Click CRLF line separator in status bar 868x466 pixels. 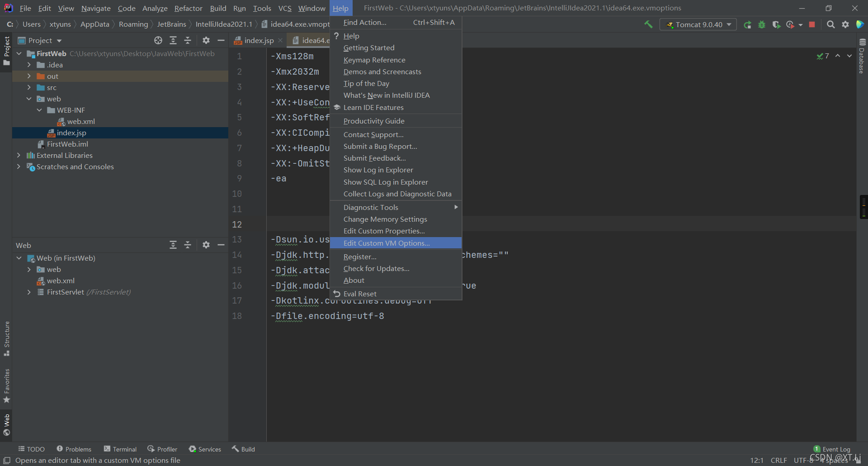(x=778, y=460)
